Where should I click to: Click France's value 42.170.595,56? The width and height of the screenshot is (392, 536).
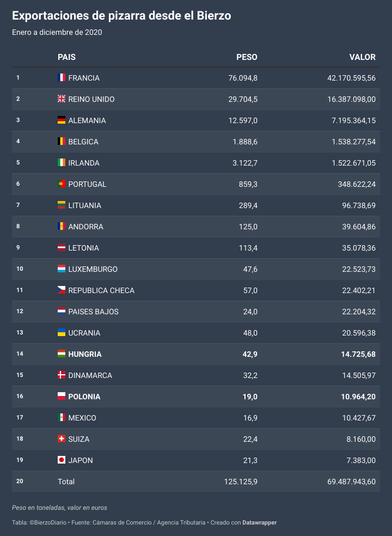(351, 78)
